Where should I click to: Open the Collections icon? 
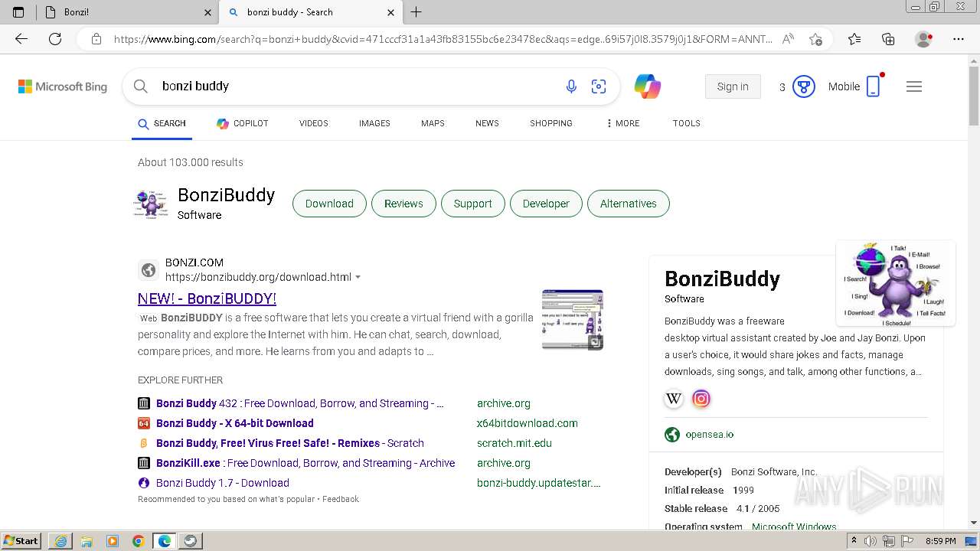coord(888,39)
